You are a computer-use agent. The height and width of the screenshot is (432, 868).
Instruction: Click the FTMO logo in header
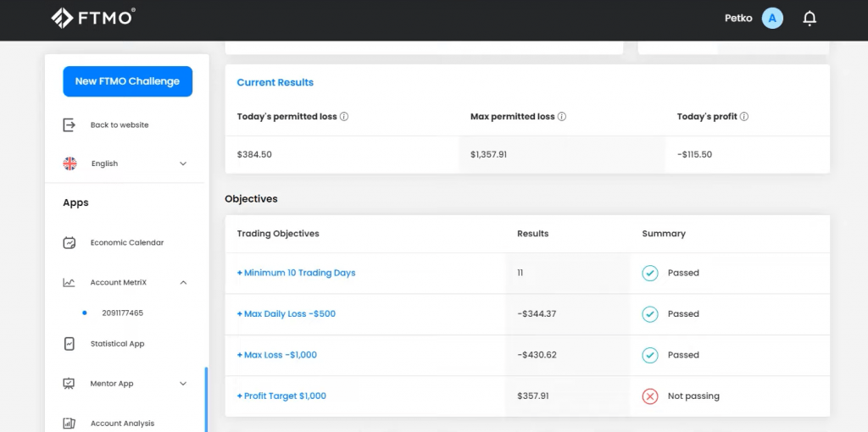(x=93, y=18)
